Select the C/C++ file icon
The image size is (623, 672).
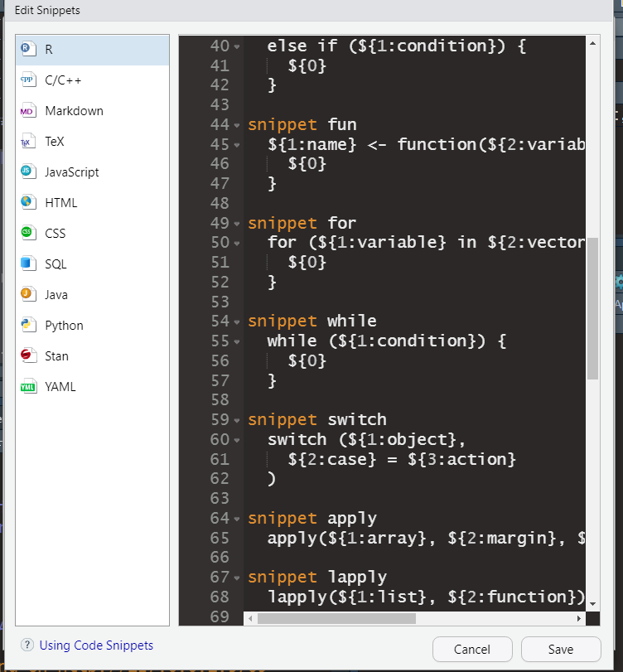[28, 80]
